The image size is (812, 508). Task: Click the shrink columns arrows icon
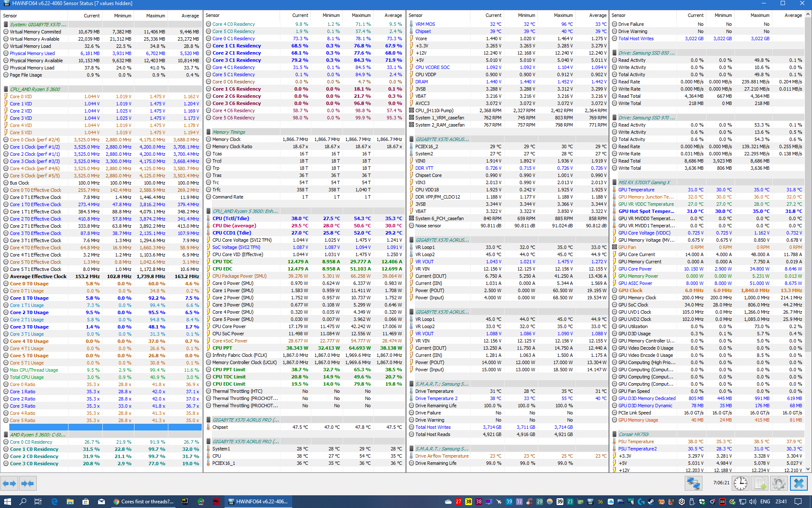[x=27, y=483]
